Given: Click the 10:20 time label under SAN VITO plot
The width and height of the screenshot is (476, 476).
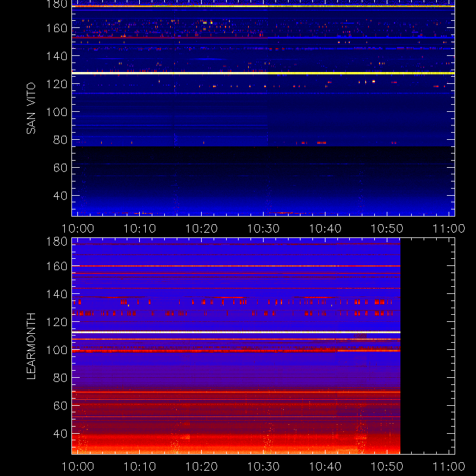Looking at the screenshot, I should coord(202,228).
